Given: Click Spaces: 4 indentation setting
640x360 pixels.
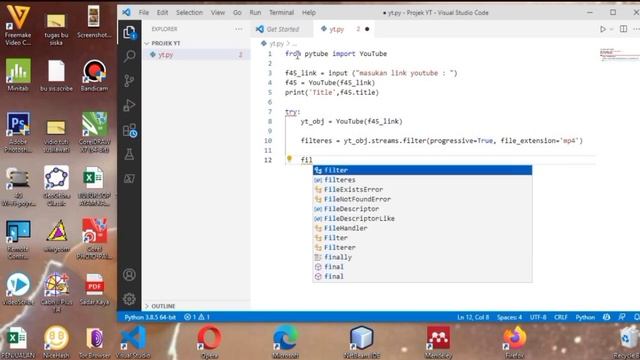Looking at the screenshot, I should 509,317.
